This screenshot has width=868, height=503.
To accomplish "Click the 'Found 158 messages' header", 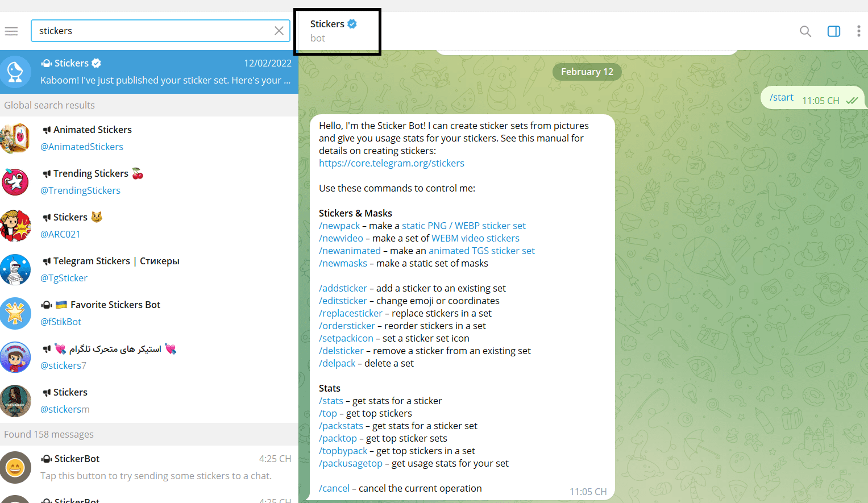I will click(x=149, y=434).
